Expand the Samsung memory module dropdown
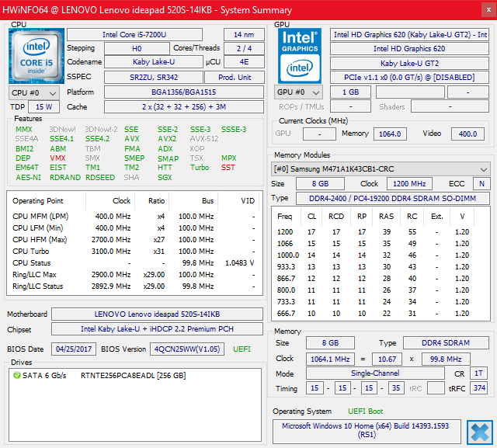Image resolution: width=497 pixels, height=448 pixels. pos(381,169)
